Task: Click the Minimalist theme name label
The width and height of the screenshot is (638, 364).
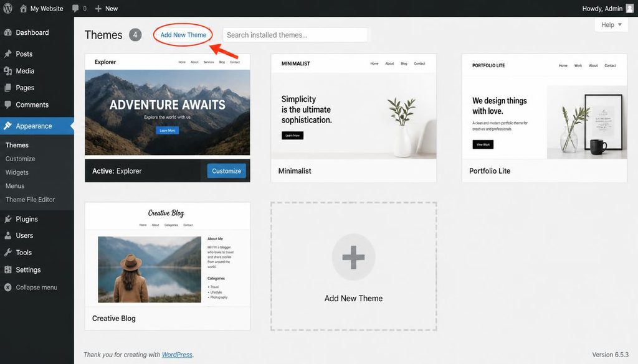Action: pyautogui.click(x=295, y=171)
